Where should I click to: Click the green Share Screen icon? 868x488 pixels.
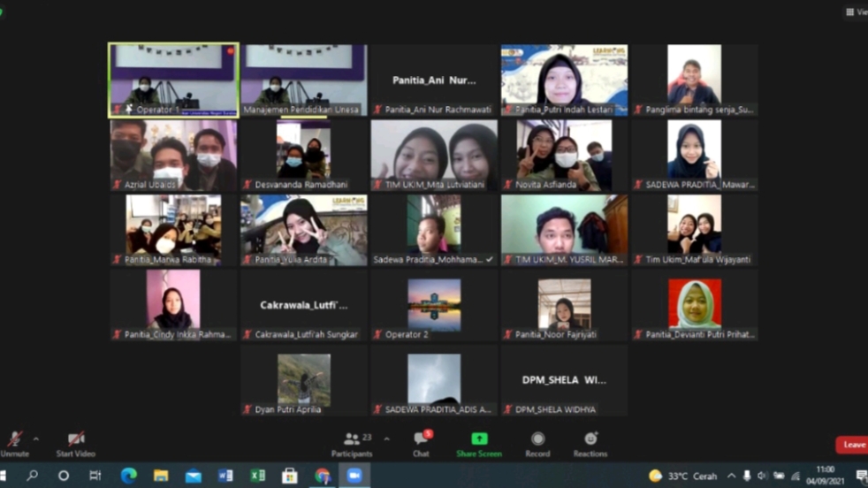(479, 439)
